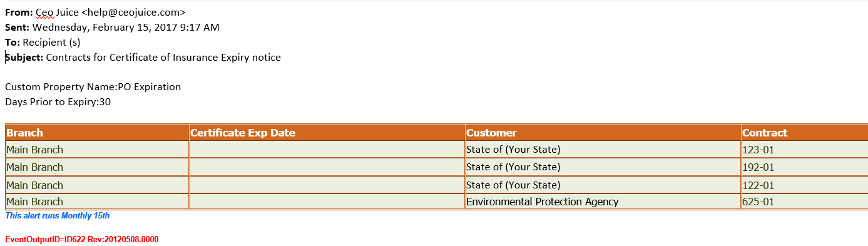Click the Subject line text
The height and width of the screenshot is (246, 868).
[143, 58]
